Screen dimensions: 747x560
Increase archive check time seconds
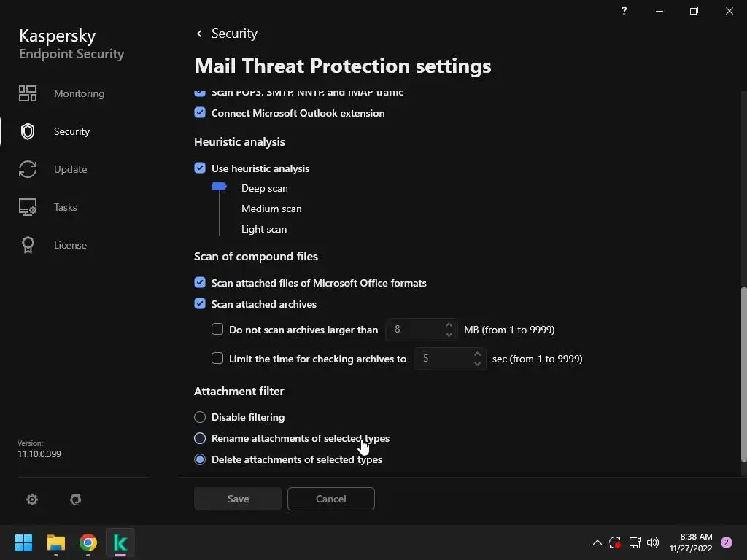477,354
